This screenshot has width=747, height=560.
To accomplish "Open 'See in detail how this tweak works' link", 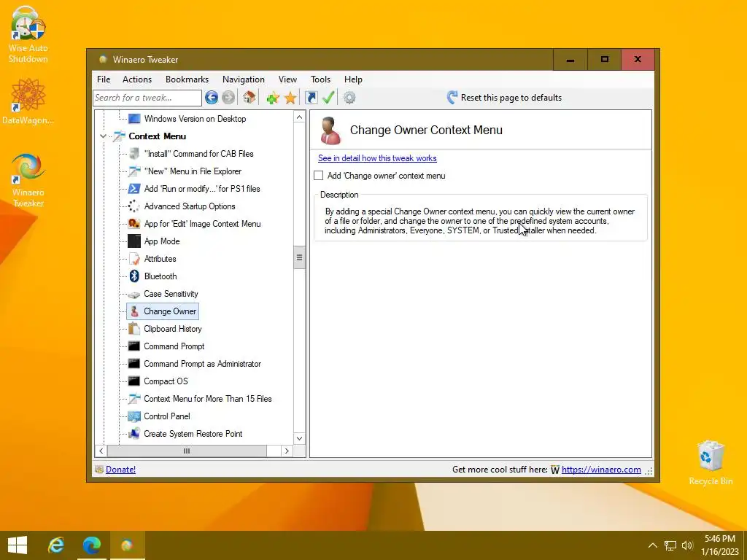I will pyautogui.click(x=377, y=158).
